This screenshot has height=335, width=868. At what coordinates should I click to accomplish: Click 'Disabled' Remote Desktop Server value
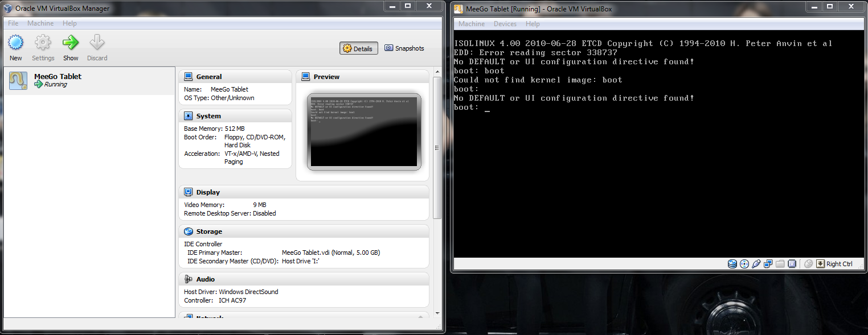264,213
